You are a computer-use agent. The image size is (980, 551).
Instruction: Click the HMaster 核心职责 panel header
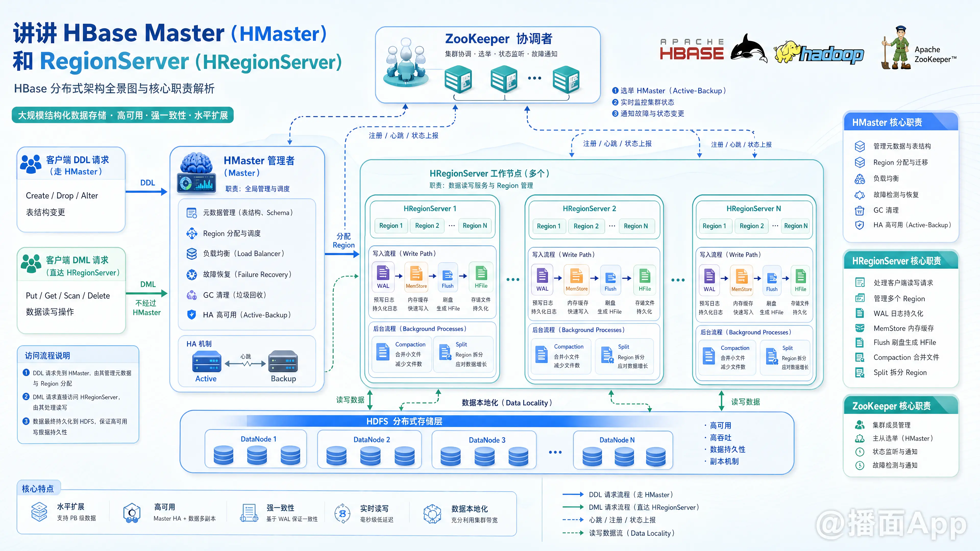coord(900,122)
